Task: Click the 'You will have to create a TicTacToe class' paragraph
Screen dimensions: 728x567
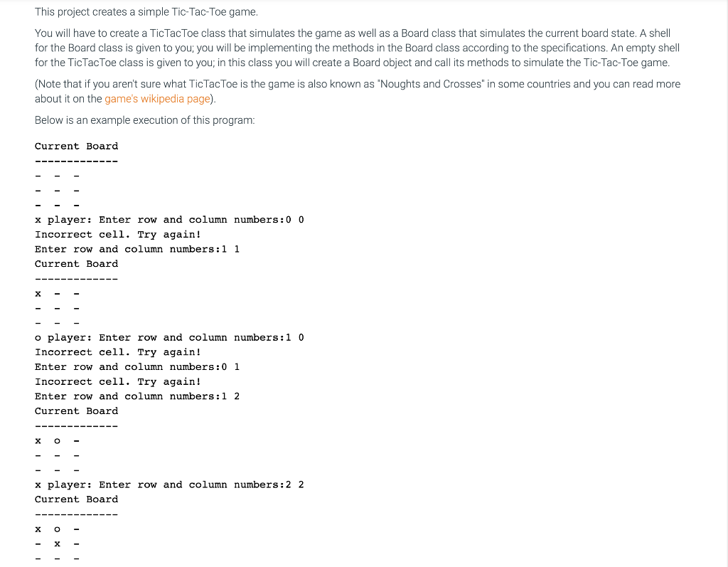Action: (357, 48)
